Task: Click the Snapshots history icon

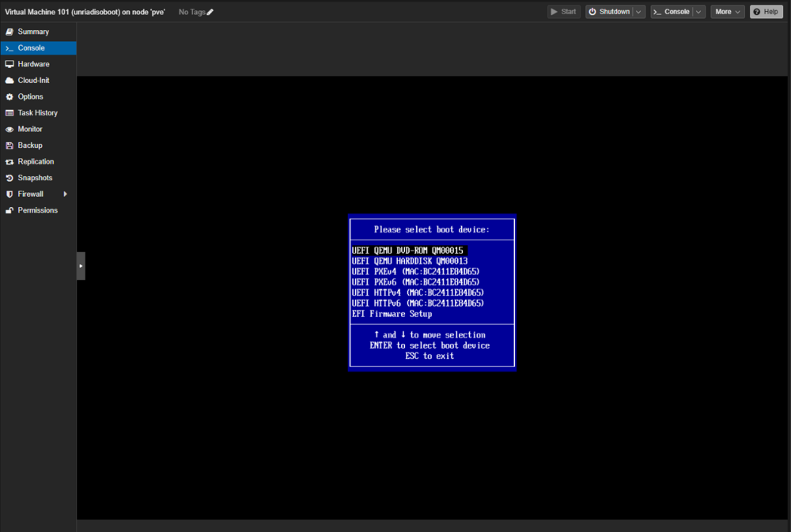Action: pos(9,178)
